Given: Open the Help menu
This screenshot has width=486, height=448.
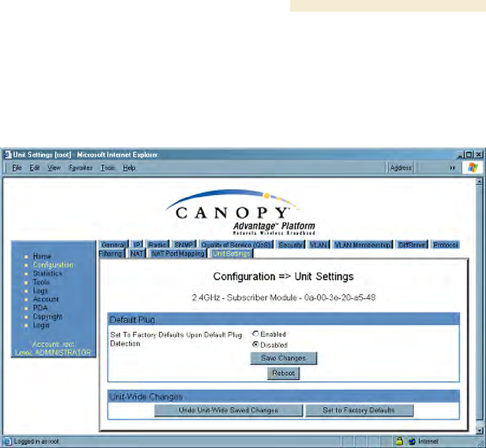Looking at the screenshot, I should point(129,168).
